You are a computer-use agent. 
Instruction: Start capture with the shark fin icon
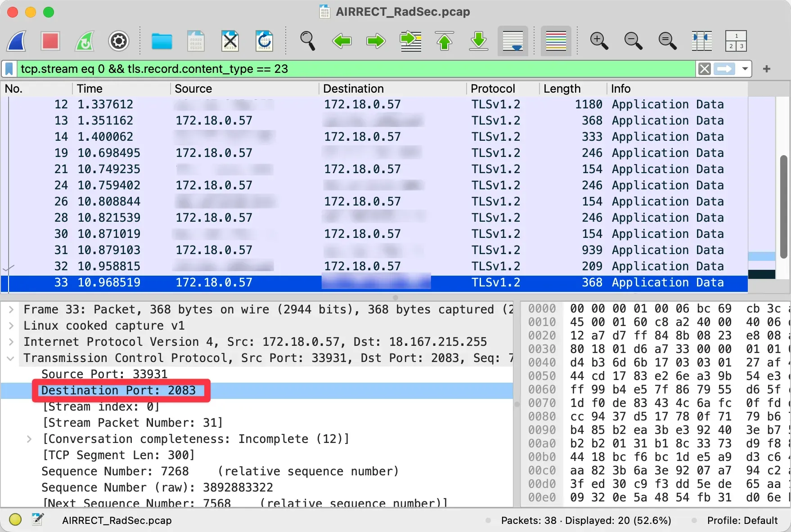[17, 41]
